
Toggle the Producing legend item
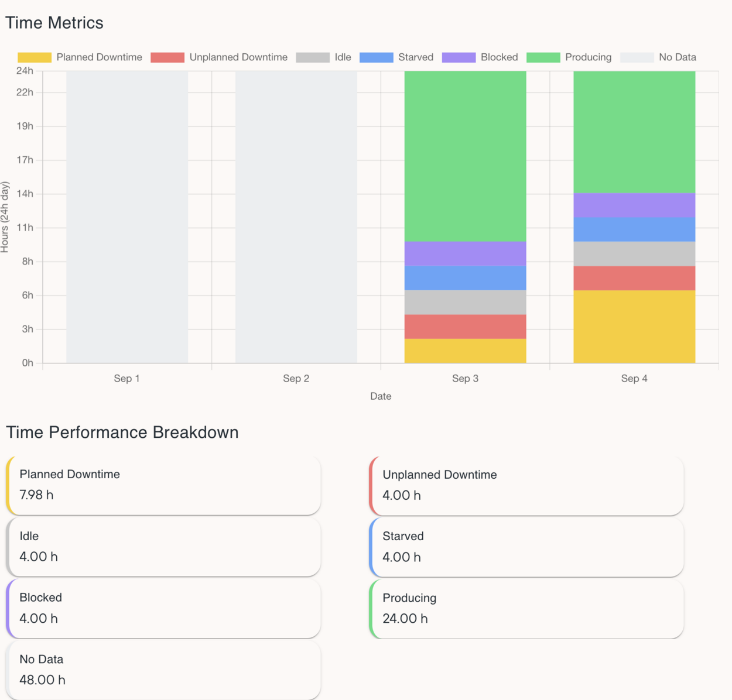pos(569,57)
